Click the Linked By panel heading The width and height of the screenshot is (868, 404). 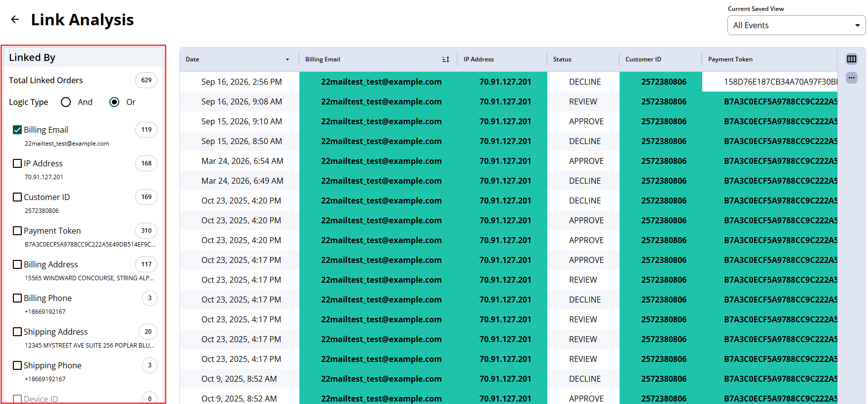pyautogui.click(x=32, y=57)
